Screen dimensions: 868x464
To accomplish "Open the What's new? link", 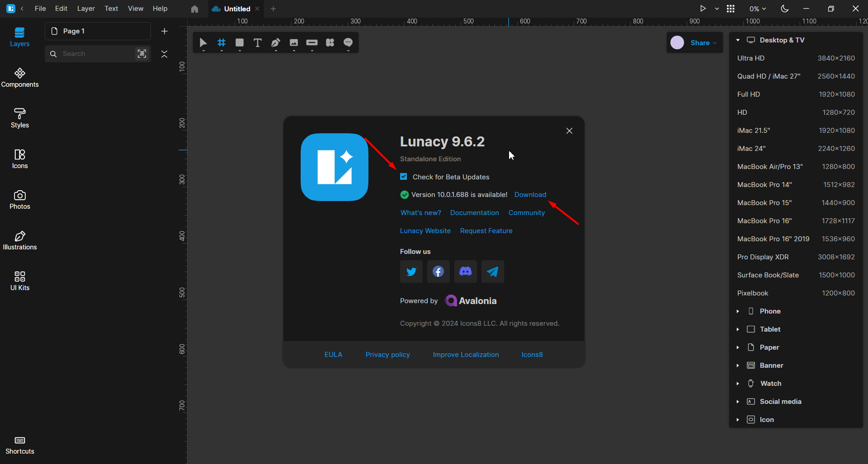I will click(421, 213).
